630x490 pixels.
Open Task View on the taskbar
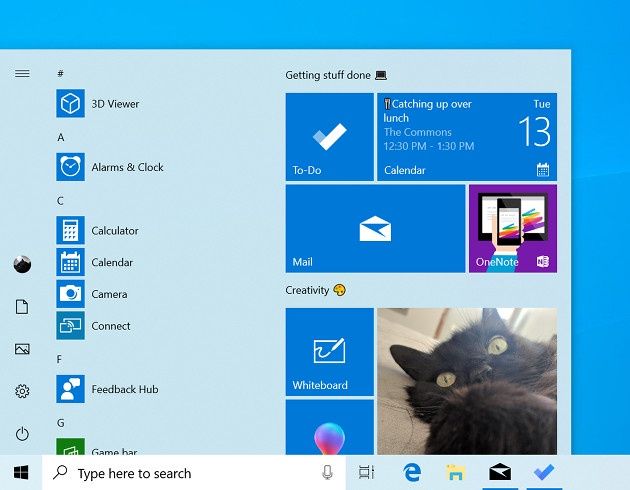pos(366,473)
